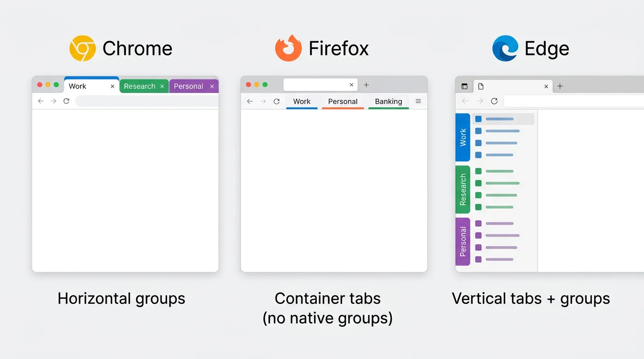Collapse the Work group in Edge's sidebar
The image size is (644, 359).
462,137
